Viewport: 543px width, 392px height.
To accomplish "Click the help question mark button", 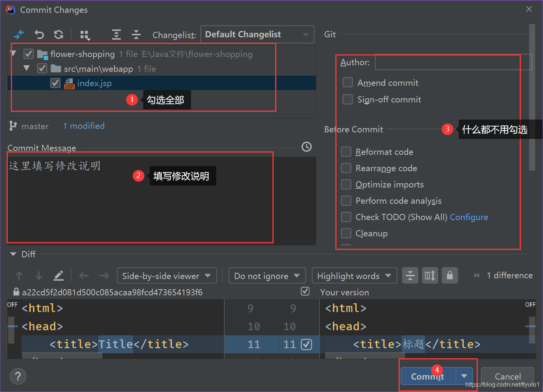I will (18, 376).
